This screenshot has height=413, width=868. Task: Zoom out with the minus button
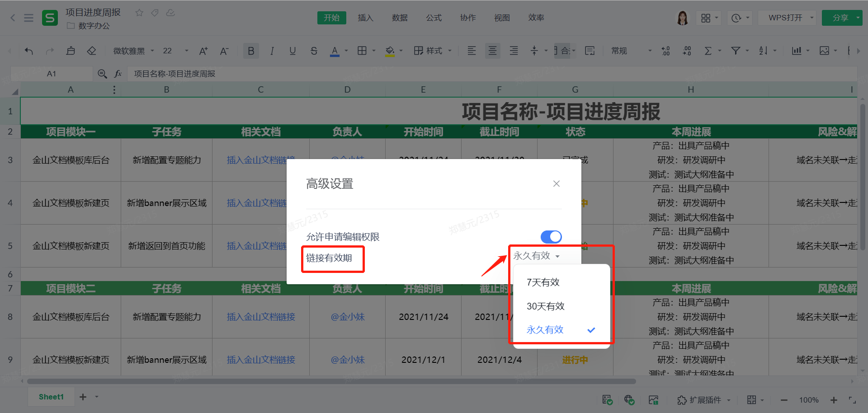[784, 400]
